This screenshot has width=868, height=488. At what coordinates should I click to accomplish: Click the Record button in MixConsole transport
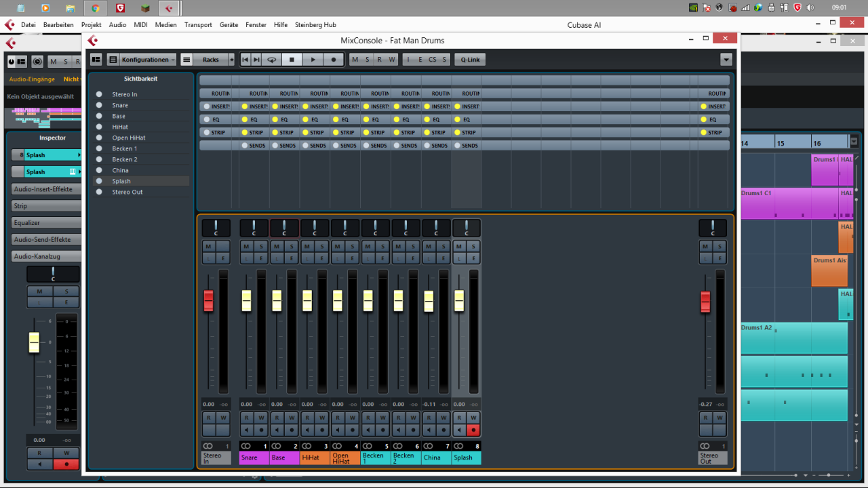[x=334, y=60]
